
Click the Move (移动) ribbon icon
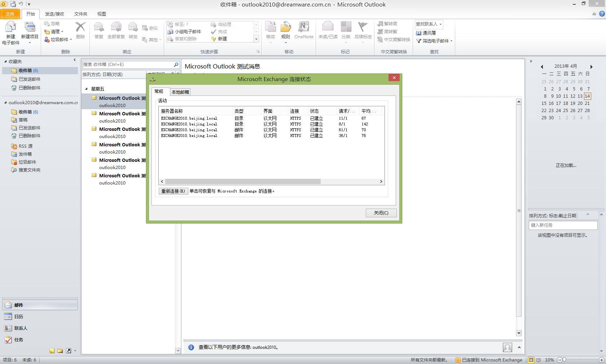point(271,27)
